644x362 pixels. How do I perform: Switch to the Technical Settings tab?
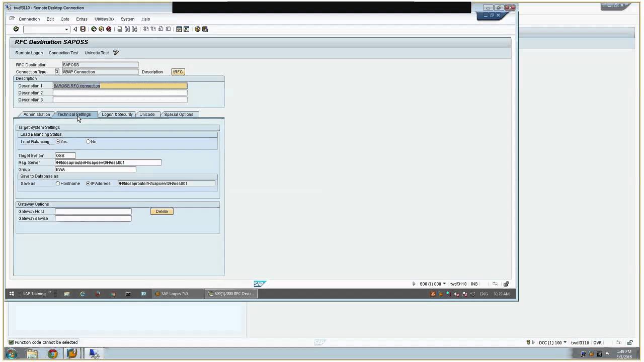pyautogui.click(x=74, y=115)
